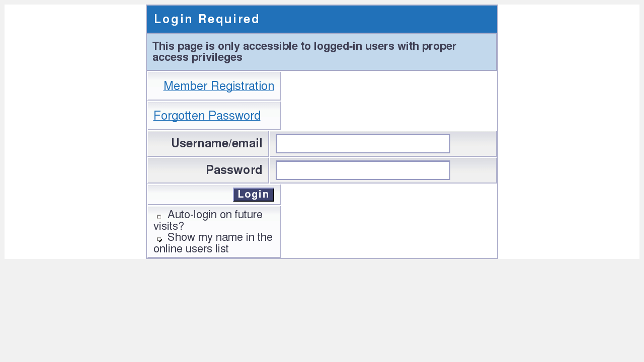
Task: Select the Login Required header bar
Action: (x=322, y=19)
